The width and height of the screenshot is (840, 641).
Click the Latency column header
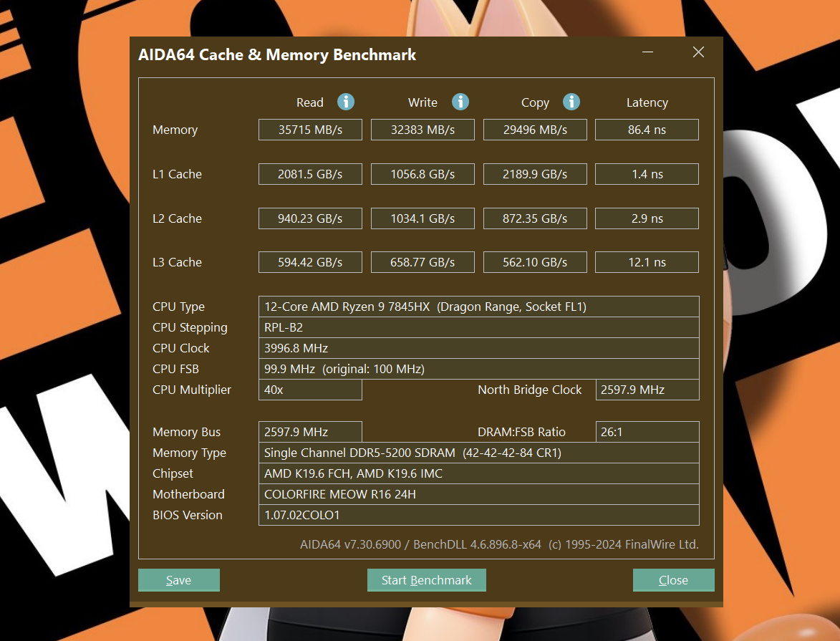point(647,103)
